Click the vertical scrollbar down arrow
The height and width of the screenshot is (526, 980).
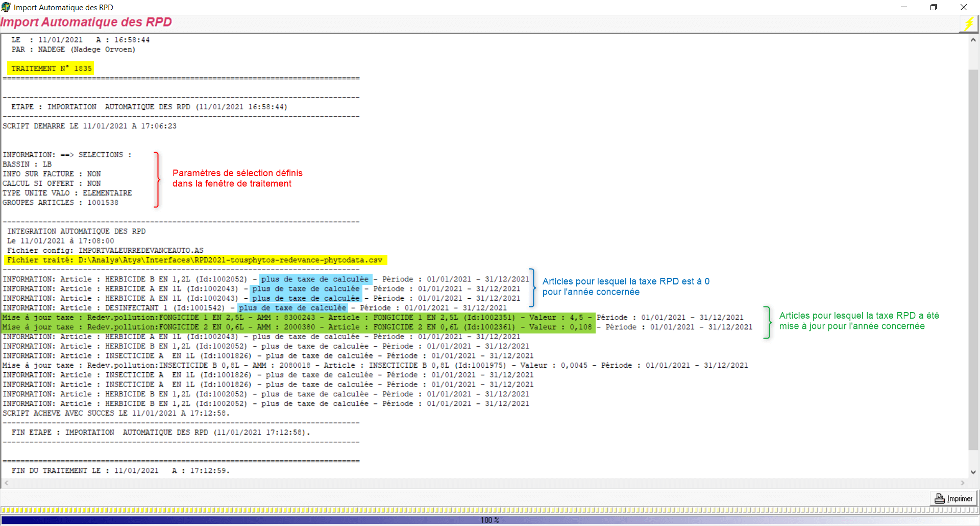(973, 472)
